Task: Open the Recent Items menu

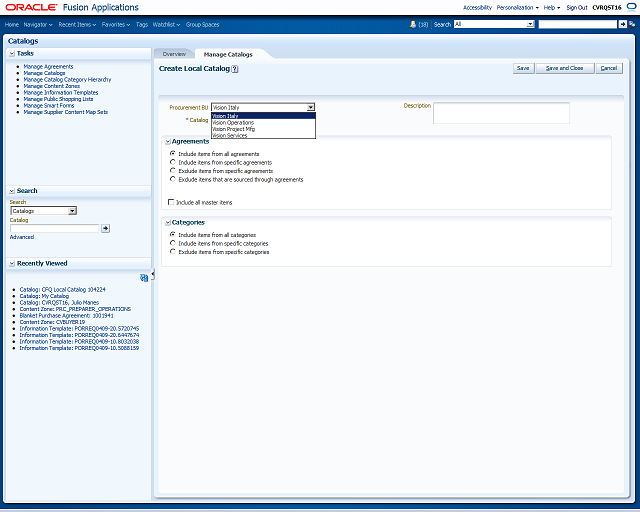Action: pyautogui.click(x=77, y=24)
